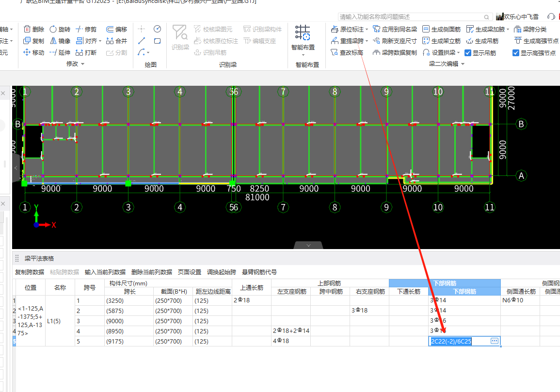The width and height of the screenshot is (560, 392).
Task: Open the 重提梁跨 dropdown
Action: click(367, 41)
